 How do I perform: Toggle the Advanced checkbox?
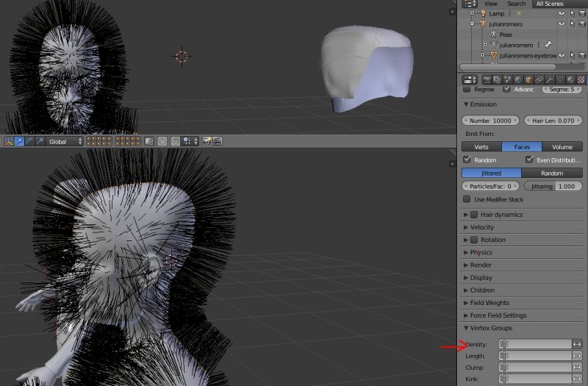pyautogui.click(x=506, y=89)
